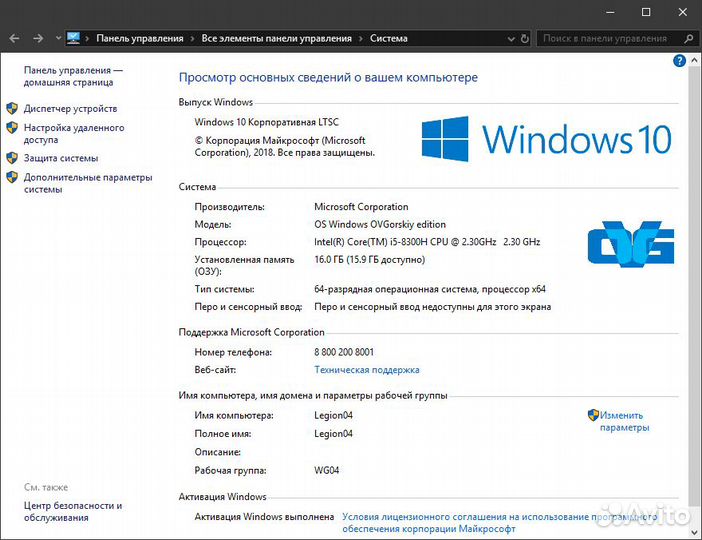Select the Система breadcrumb
This screenshot has height=540, width=702.
[x=389, y=39]
